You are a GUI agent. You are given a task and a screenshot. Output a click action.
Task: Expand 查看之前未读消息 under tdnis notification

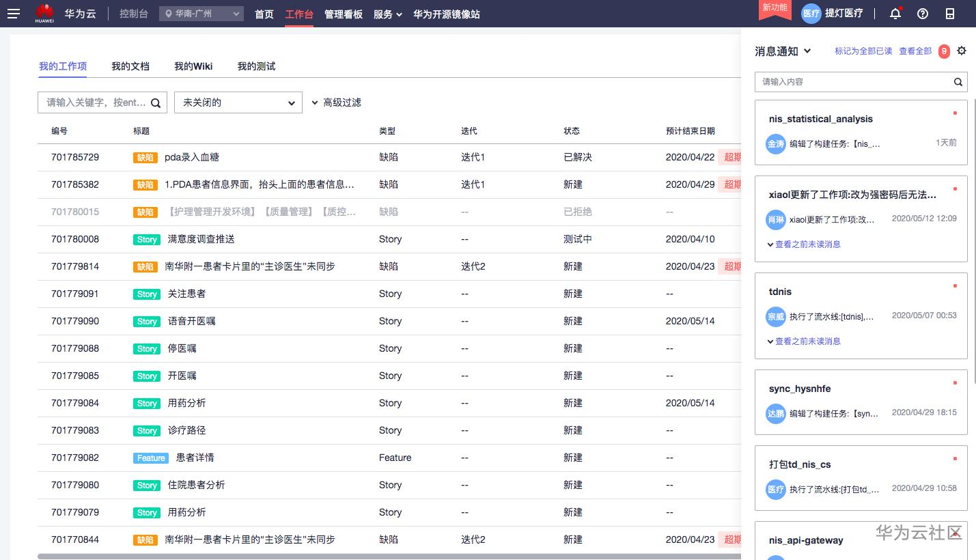coord(804,341)
